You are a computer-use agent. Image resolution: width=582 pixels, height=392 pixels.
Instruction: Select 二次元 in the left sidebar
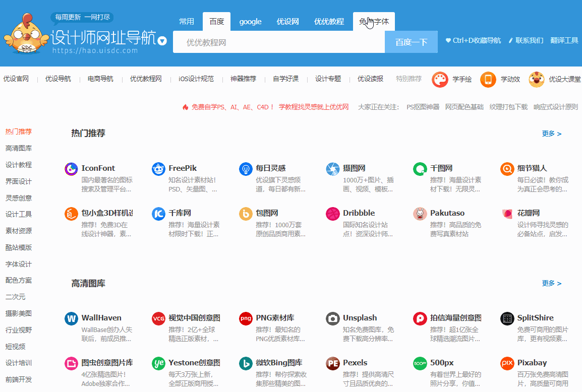click(x=15, y=297)
